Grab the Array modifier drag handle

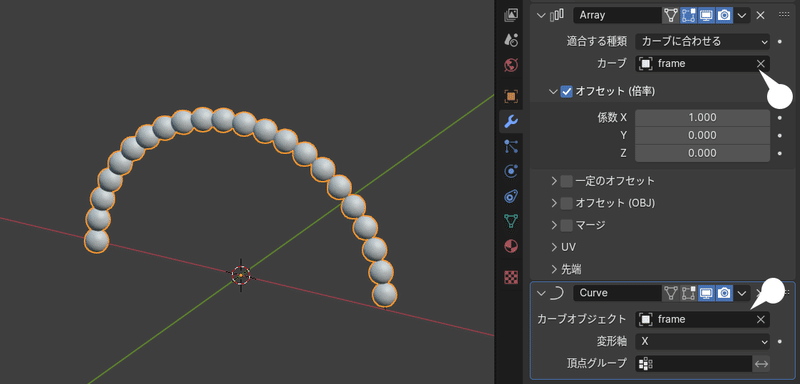[784, 15]
